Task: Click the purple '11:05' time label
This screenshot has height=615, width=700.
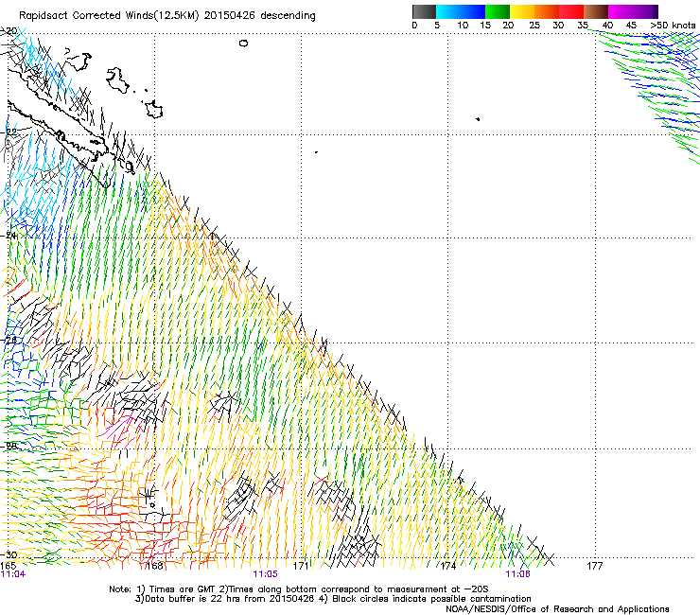Action: click(x=265, y=574)
